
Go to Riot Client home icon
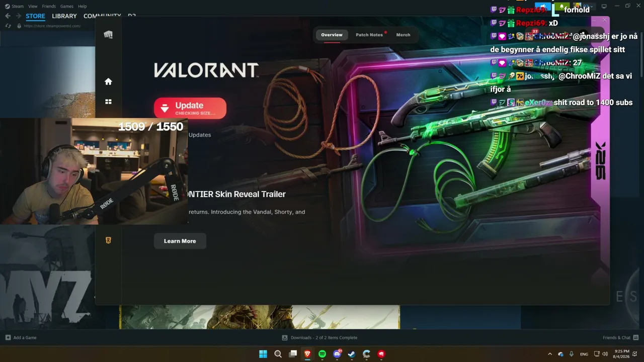coord(108,81)
